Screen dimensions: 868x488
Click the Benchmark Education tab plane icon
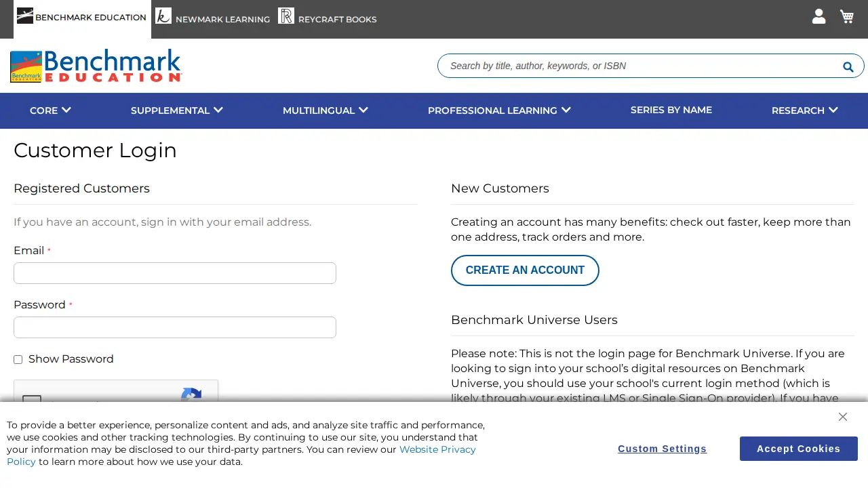[x=25, y=16]
